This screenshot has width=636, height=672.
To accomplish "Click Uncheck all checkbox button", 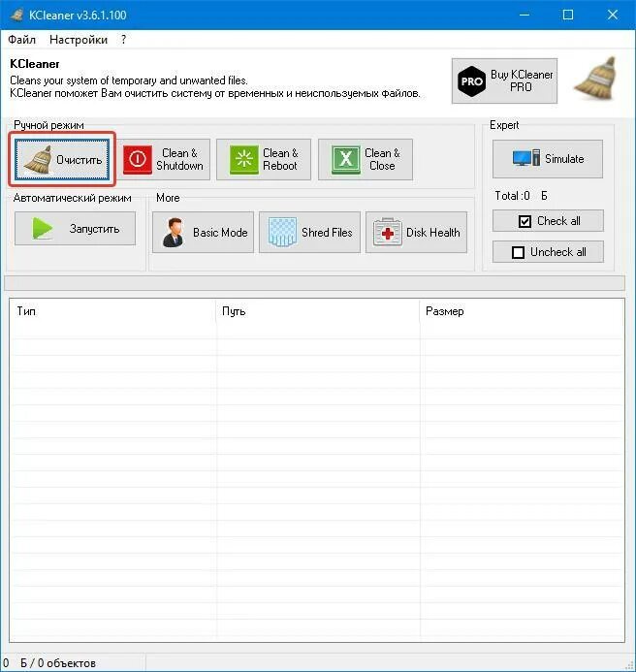I will [x=548, y=251].
